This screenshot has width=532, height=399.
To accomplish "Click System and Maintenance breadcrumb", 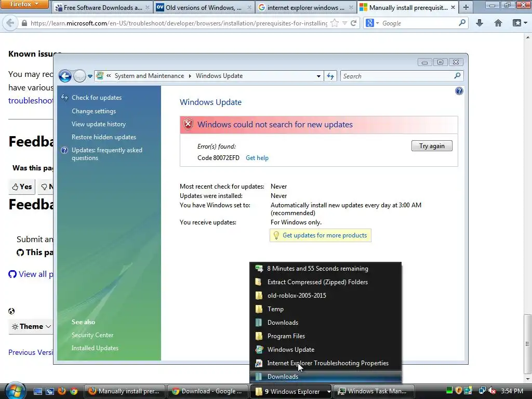I will point(149,76).
